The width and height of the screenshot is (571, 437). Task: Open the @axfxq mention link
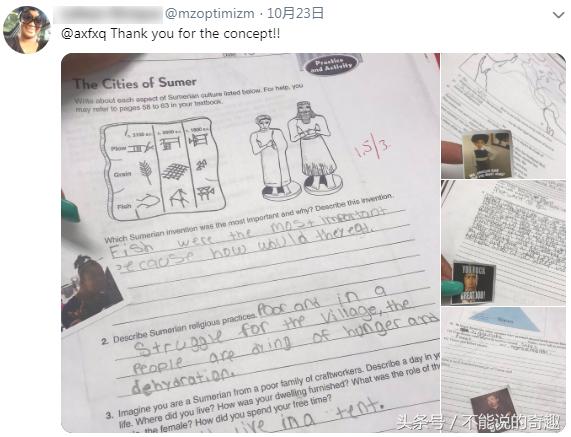[x=84, y=34]
